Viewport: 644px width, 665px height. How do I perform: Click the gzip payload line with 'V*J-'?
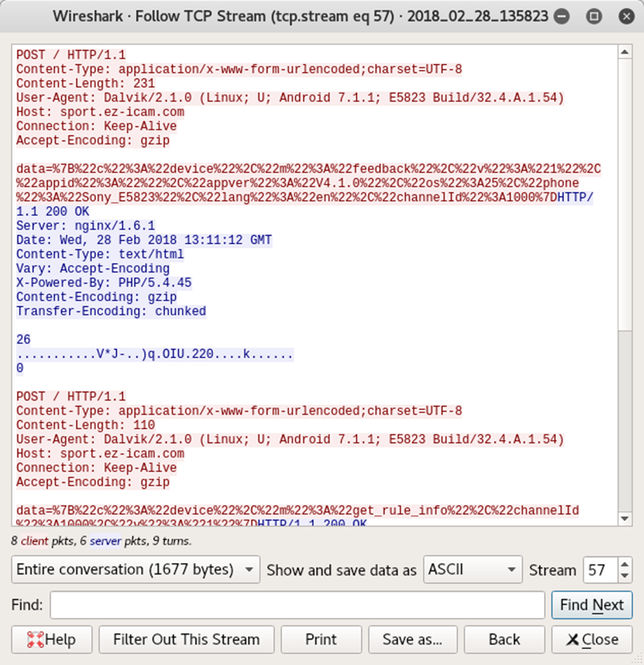tap(155, 353)
